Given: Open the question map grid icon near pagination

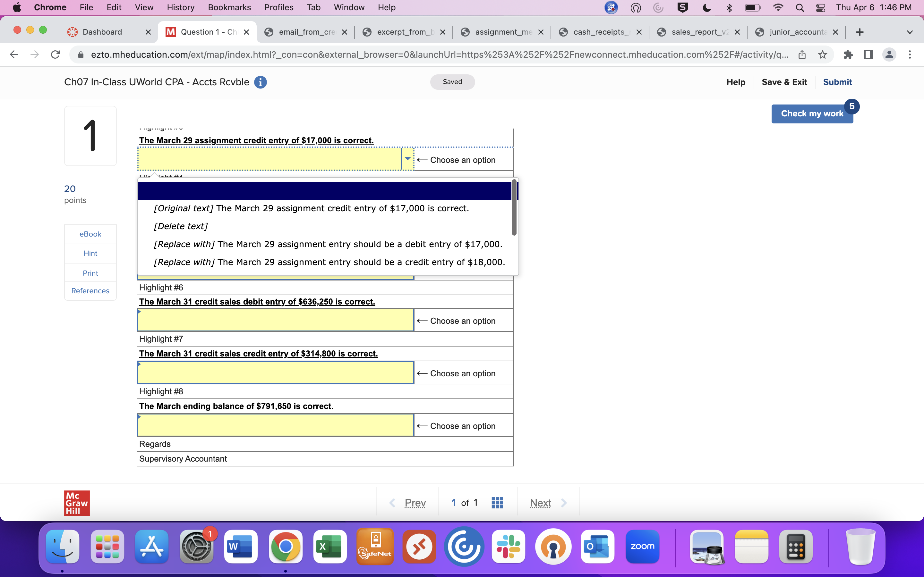Looking at the screenshot, I should pos(497,503).
